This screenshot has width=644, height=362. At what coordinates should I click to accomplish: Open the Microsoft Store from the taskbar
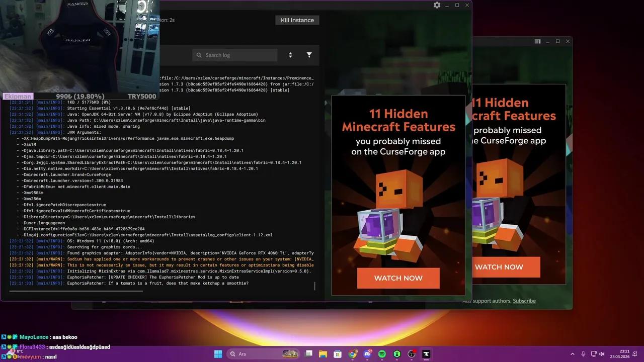(338, 354)
